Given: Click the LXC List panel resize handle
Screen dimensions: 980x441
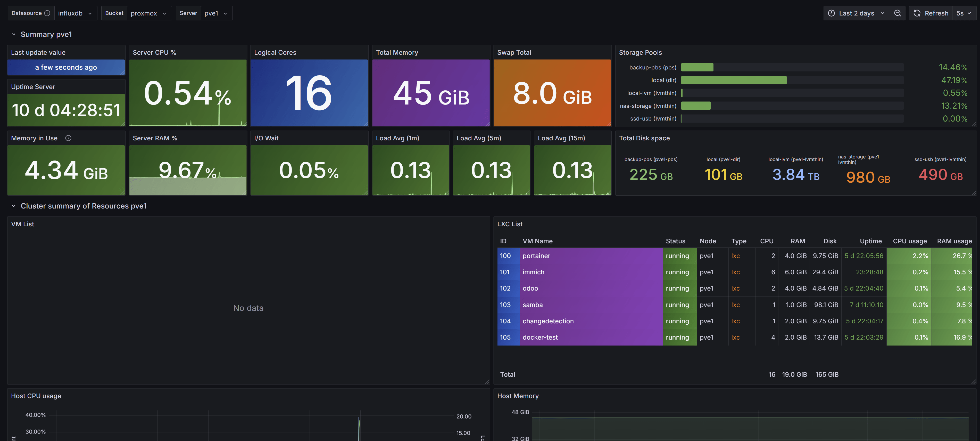Looking at the screenshot, I should [x=974, y=382].
